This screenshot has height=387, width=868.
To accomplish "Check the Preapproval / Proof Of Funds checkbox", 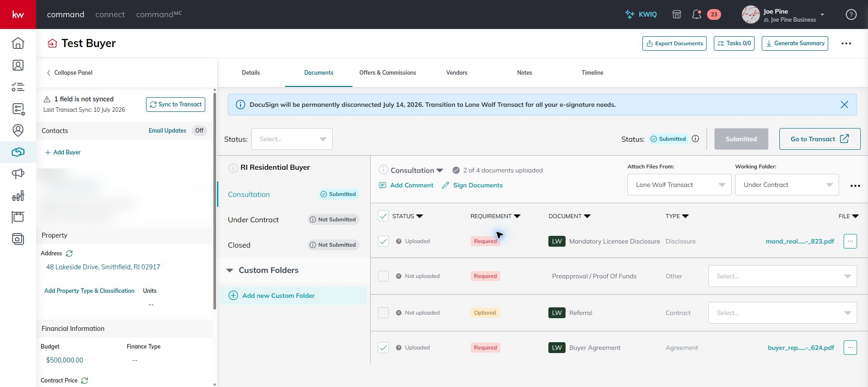I will 383,276.
